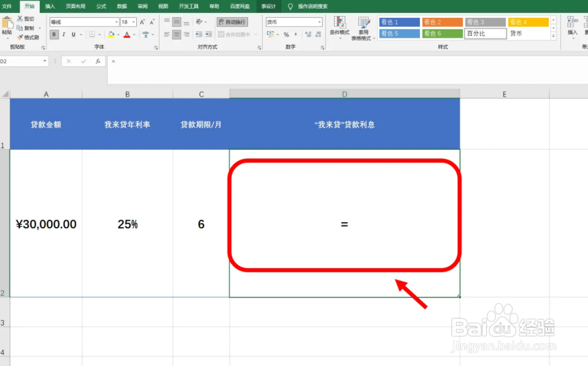Decrease the cell indent
The width and height of the screenshot is (588, 366).
[x=199, y=35]
